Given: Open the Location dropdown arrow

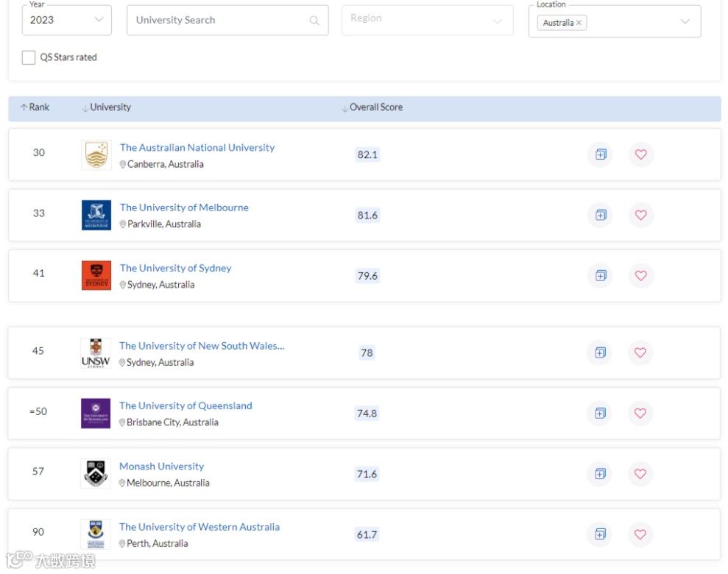Looking at the screenshot, I should pos(685,22).
